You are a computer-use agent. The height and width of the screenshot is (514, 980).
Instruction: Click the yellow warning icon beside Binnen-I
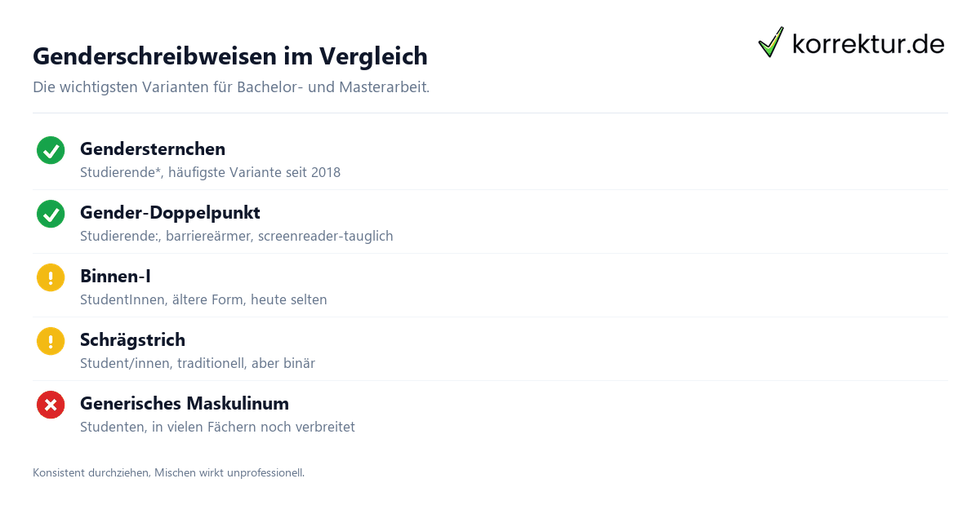(51, 277)
